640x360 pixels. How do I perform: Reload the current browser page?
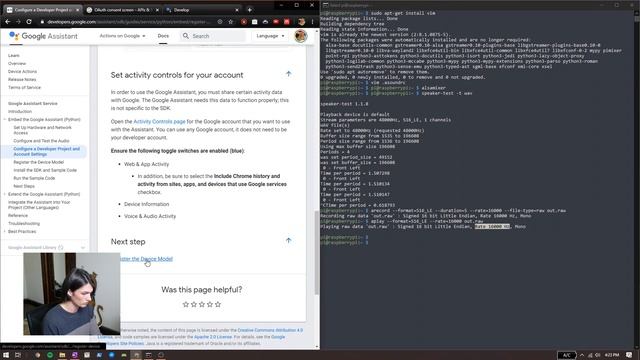coord(29,22)
